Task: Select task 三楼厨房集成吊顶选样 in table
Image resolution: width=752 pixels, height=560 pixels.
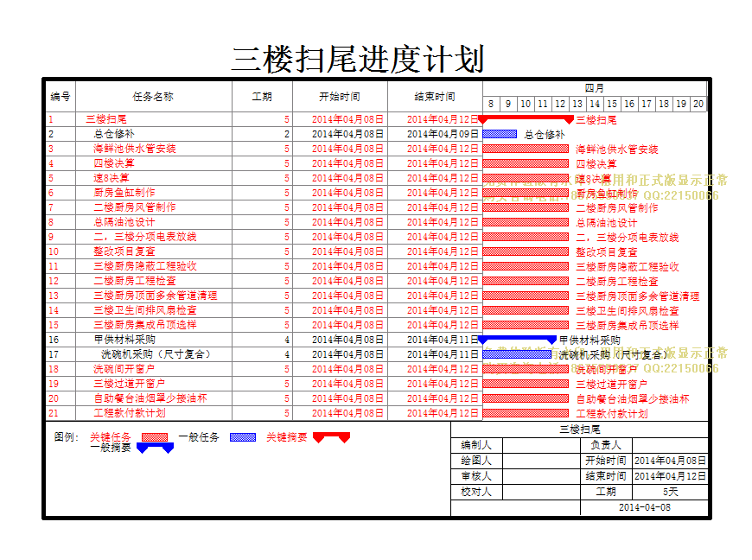Action: [145, 325]
